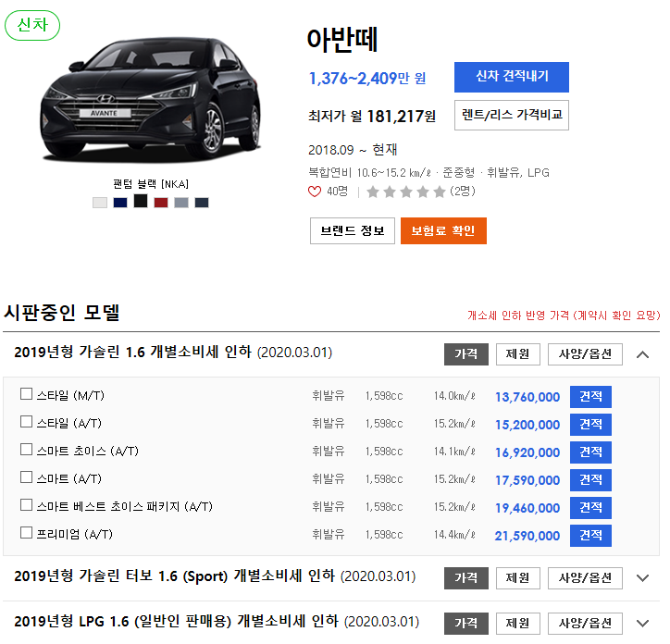Image resolution: width=670 pixels, height=644 pixels.
Task: Click the price 21,590,000
Action: pyautogui.click(x=527, y=536)
